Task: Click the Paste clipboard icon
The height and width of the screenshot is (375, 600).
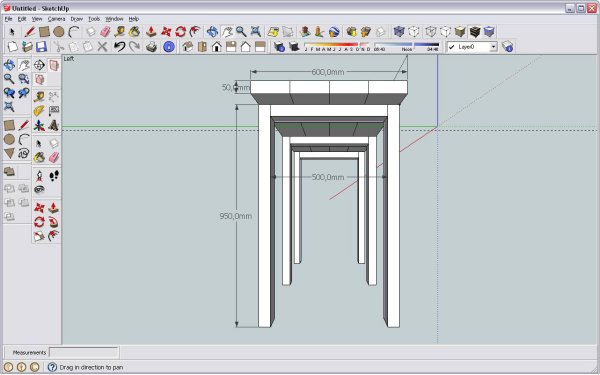Action: [x=88, y=47]
